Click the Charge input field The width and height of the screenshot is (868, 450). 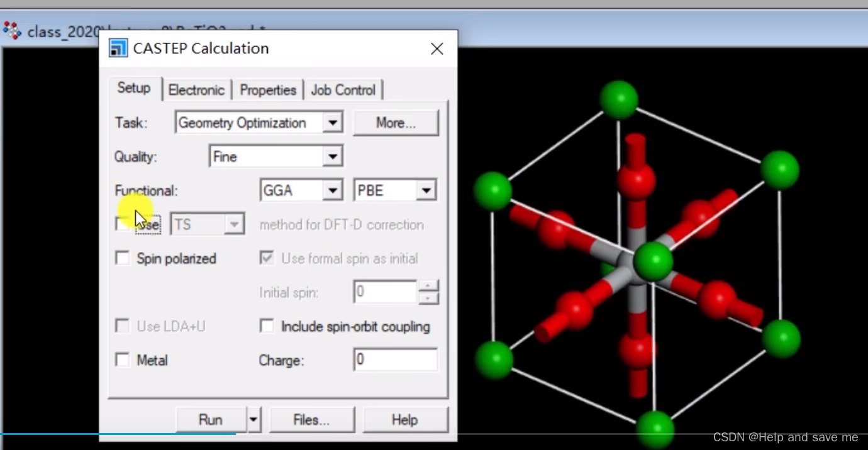pyautogui.click(x=396, y=360)
